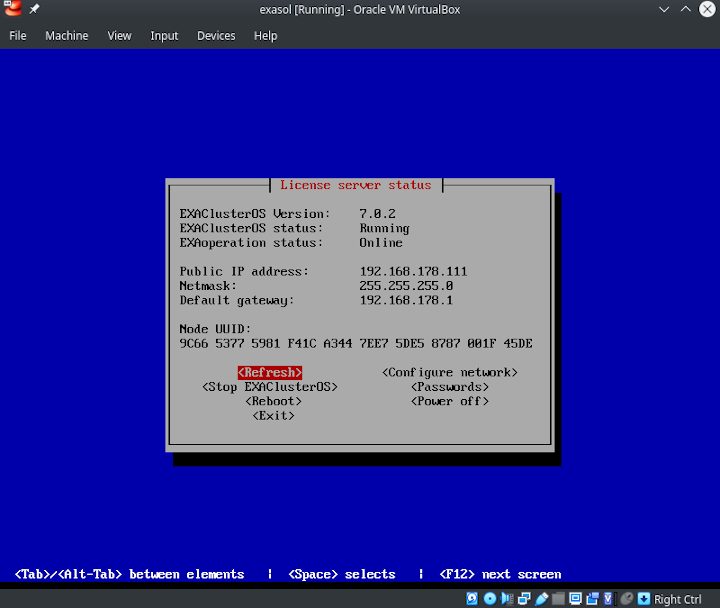Click the Right Ctrl host key label
The image size is (720, 608).
[678, 599]
